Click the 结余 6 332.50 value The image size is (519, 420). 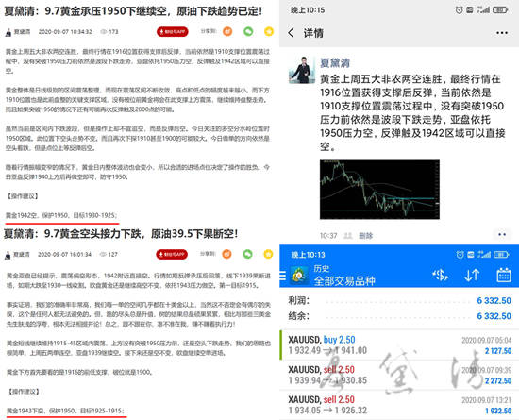pyautogui.click(x=494, y=316)
